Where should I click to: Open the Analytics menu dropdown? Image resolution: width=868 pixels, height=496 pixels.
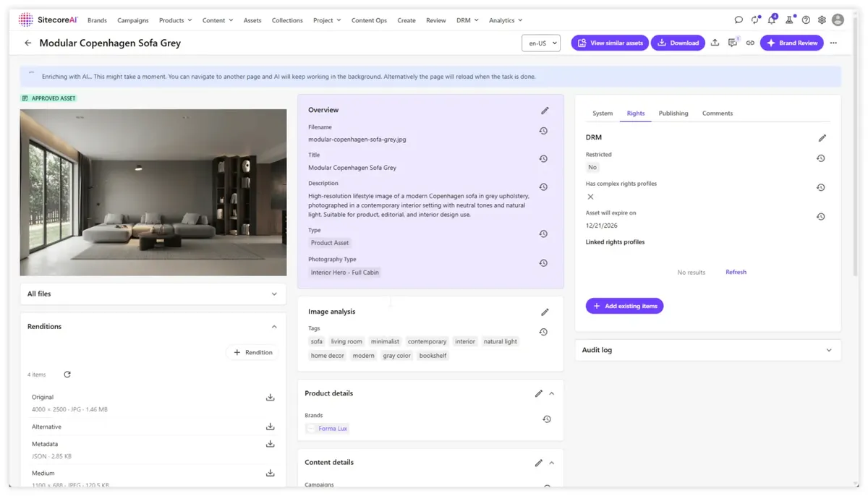506,20
